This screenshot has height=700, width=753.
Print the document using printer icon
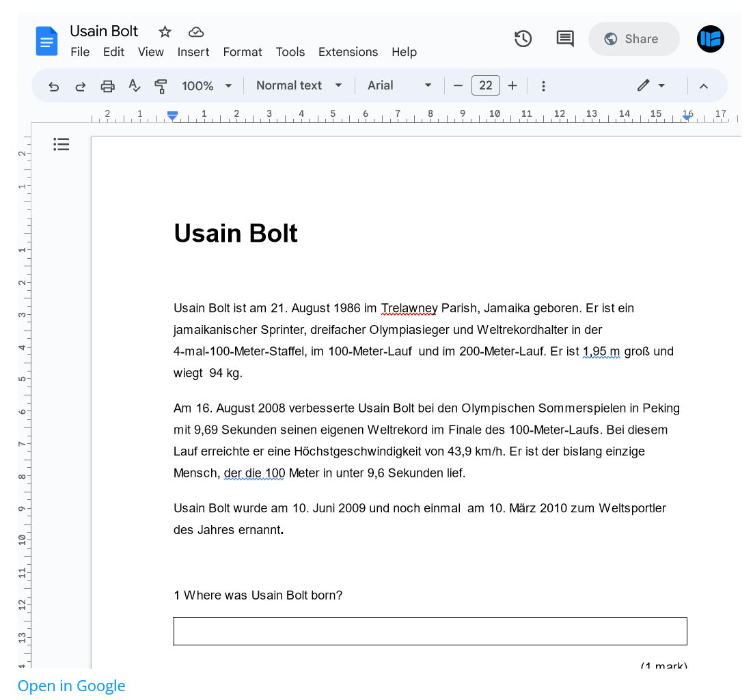click(107, 86)
